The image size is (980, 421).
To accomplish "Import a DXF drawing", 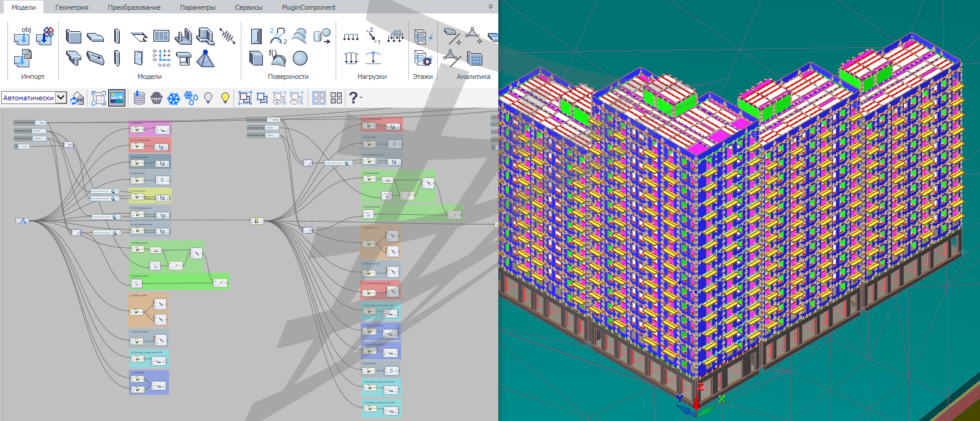I will (23, 58).
